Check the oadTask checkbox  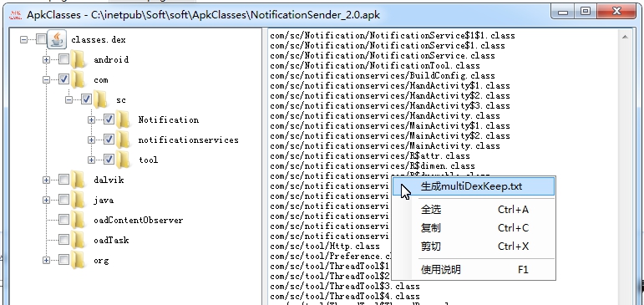(x=63, y=240)
